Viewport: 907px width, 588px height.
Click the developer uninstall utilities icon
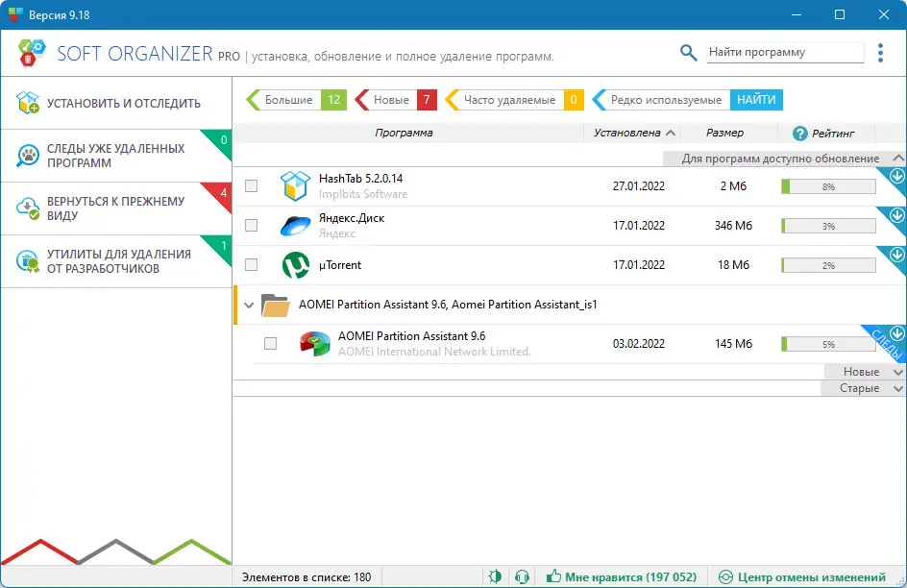pyautogui.click(x=28, y=261)
